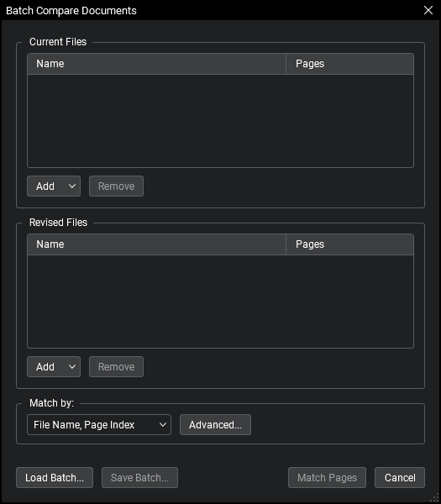441x504 pixels.
Task: Click inside the empty Current Files list
Action: point(220,121)
